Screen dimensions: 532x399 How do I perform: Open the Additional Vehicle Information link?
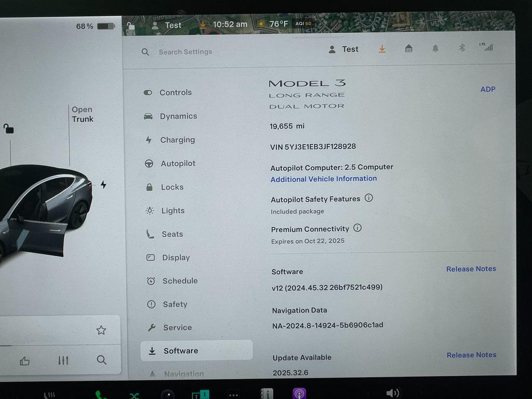[324, 179]
